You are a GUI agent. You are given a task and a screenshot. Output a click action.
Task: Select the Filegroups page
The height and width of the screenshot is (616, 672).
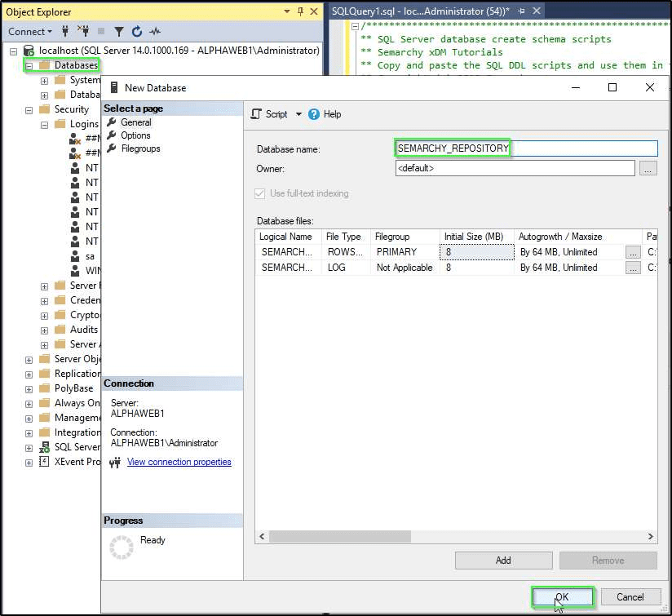pos(140,148)
